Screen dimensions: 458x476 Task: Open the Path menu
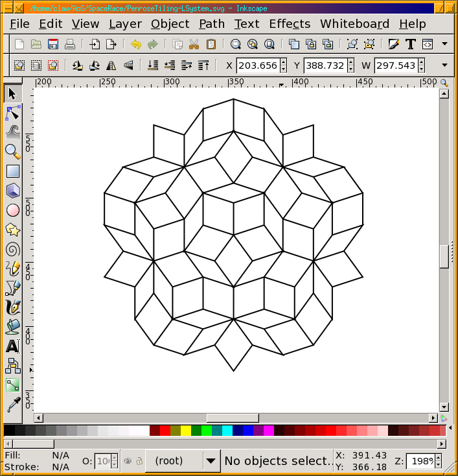point(211,24)
